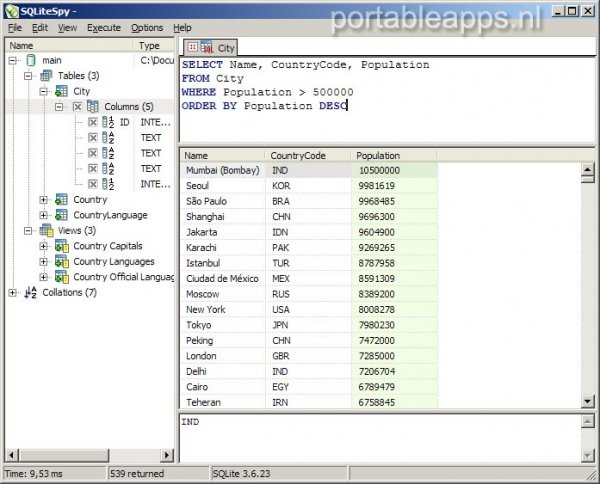Select the Ciudad de México cell

[x=223, y=279]
